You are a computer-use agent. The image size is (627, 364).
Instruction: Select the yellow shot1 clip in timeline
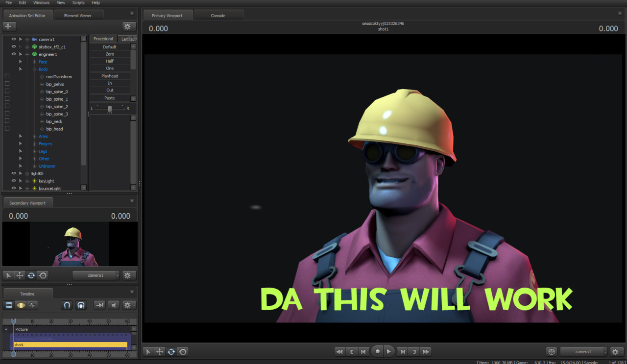click(x=71, y=345)
